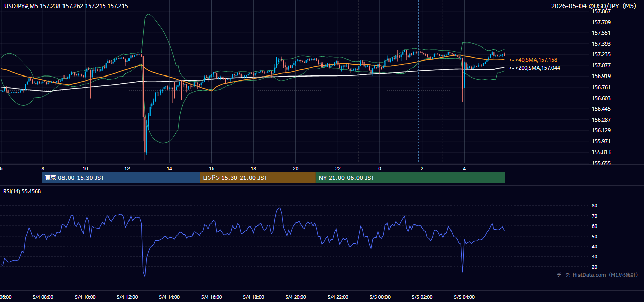Click RSI scale value 40
The image size is (644, 302).
point(594,246)
